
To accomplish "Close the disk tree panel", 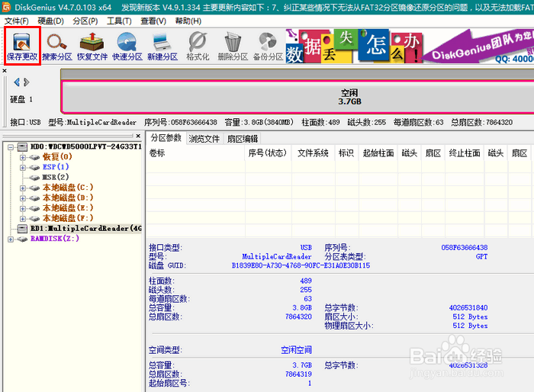I will (x=138, y=136).
